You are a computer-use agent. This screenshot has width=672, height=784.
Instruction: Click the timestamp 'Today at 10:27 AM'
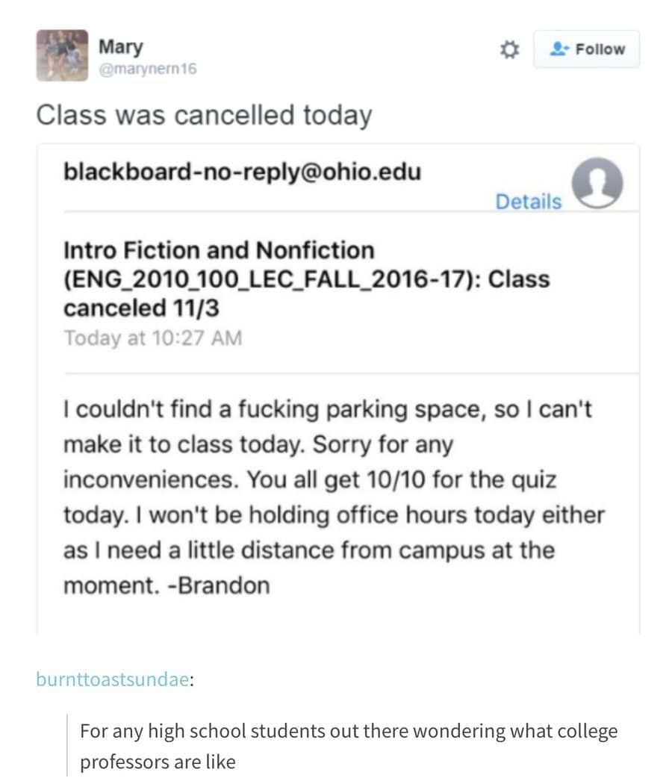153,337
